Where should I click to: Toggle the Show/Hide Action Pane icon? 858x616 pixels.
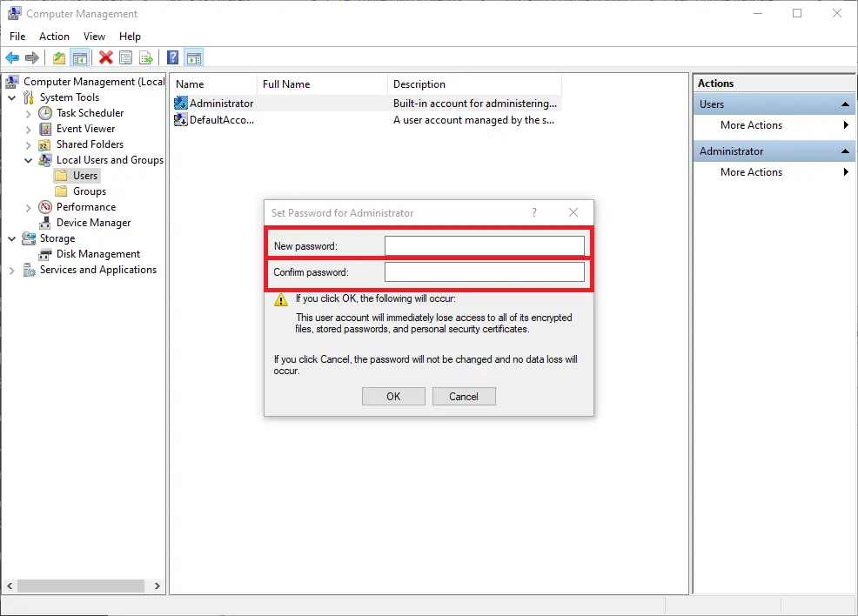click(193, 57)
